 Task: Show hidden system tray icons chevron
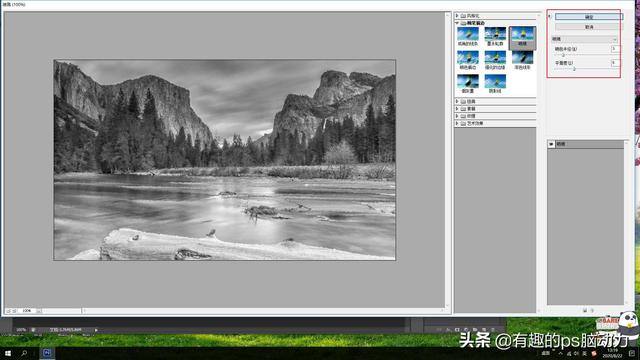561,353
